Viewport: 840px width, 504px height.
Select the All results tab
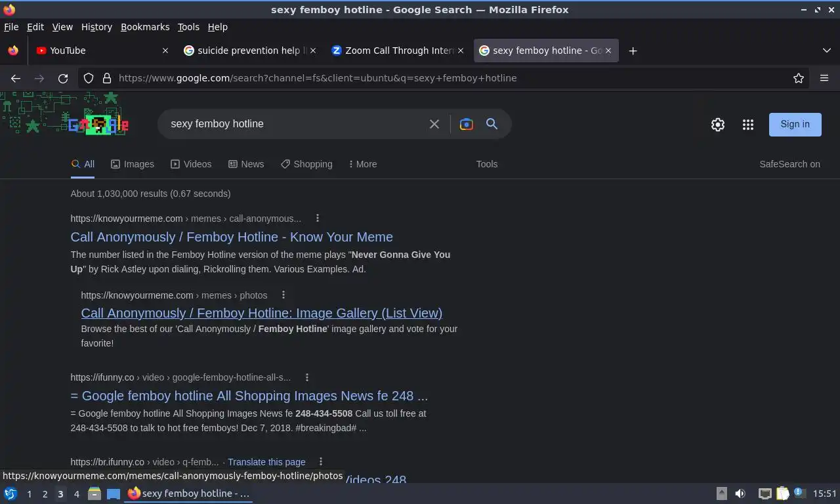click(83, 164)
